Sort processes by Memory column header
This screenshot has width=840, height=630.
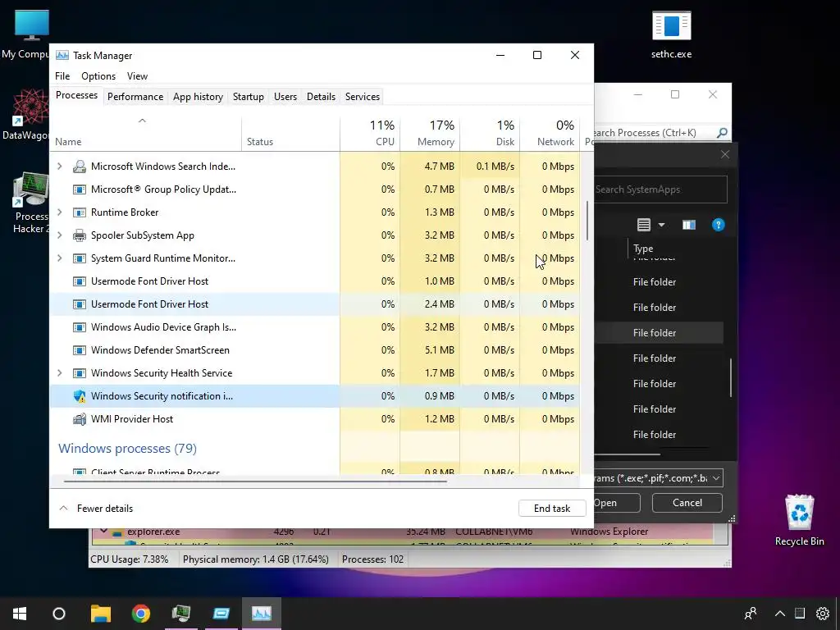[430, 134]
